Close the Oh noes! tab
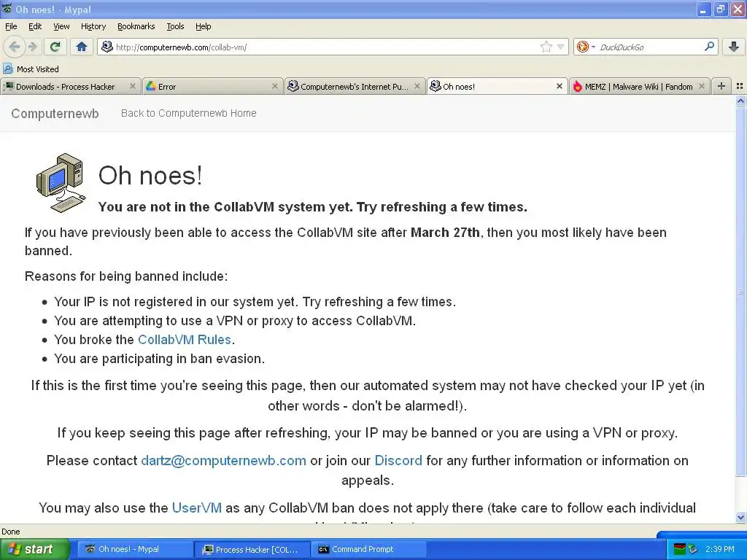The width and height of the screenshot is (747, 560). (x=560, y=86)
